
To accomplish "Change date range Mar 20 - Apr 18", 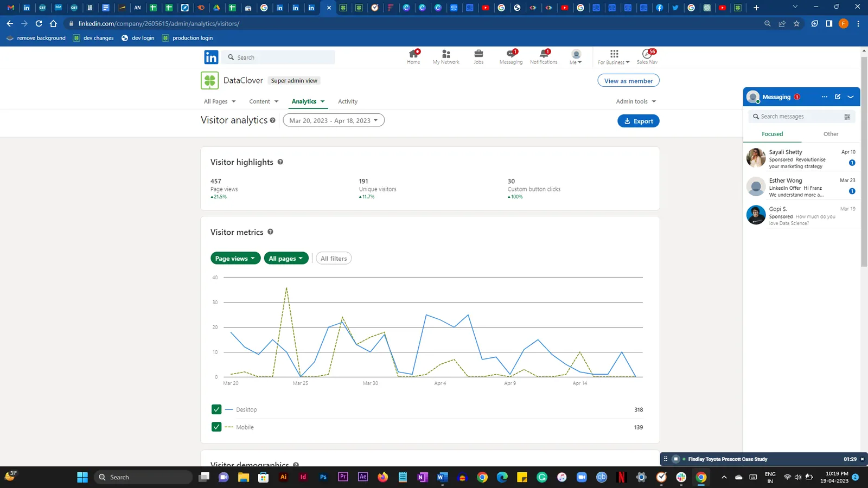I will (x=334, y=120).
